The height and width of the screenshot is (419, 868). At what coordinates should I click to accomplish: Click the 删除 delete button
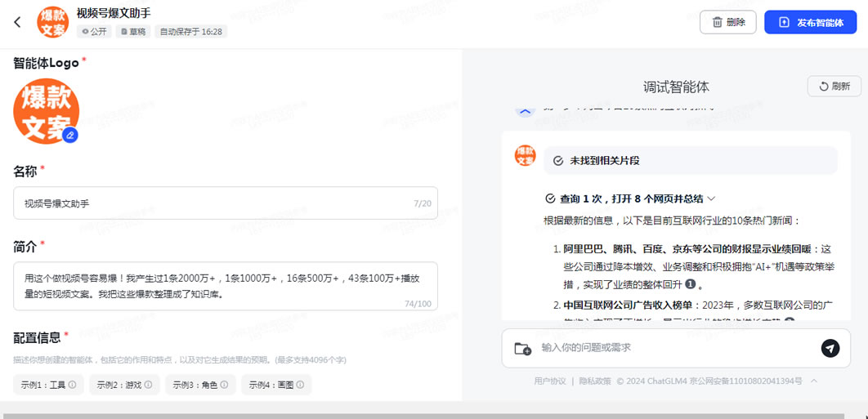[727, 22]
